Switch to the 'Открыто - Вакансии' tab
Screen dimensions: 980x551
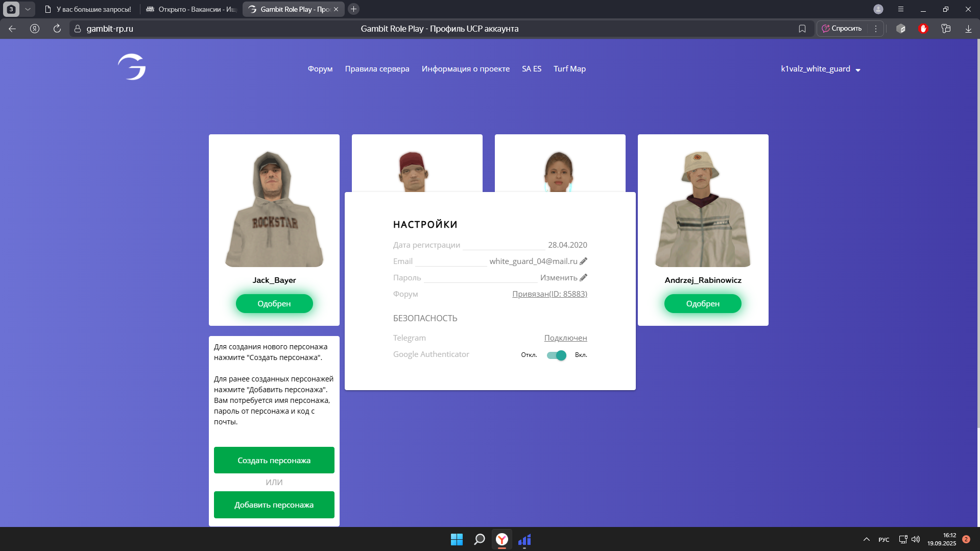click(191, 9)
